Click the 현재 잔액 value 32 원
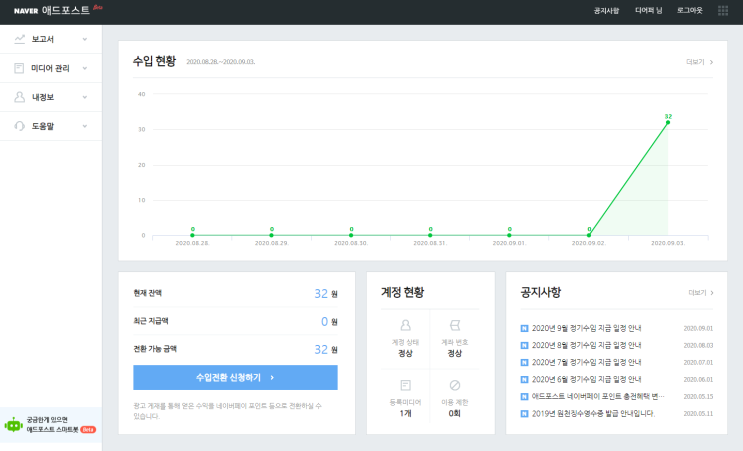The width and height of the screenshot is (743, 451). pyautogui.click(x=326, y=294)
